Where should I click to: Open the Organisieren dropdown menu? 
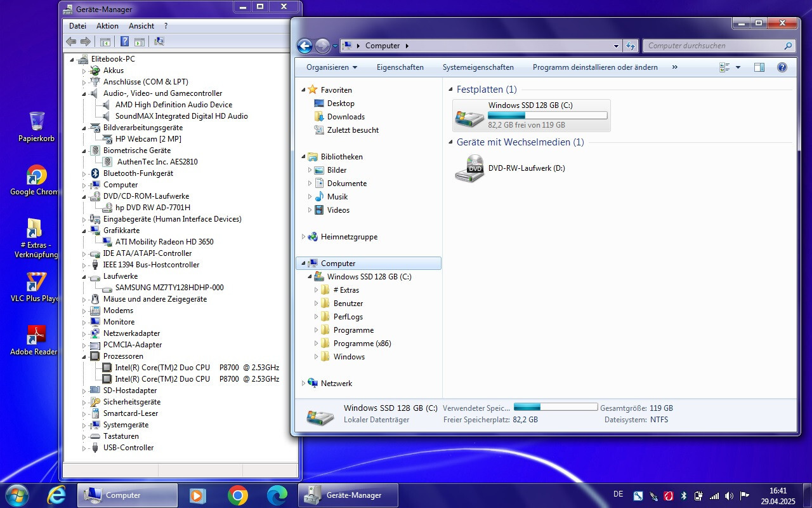click(332, 67)
